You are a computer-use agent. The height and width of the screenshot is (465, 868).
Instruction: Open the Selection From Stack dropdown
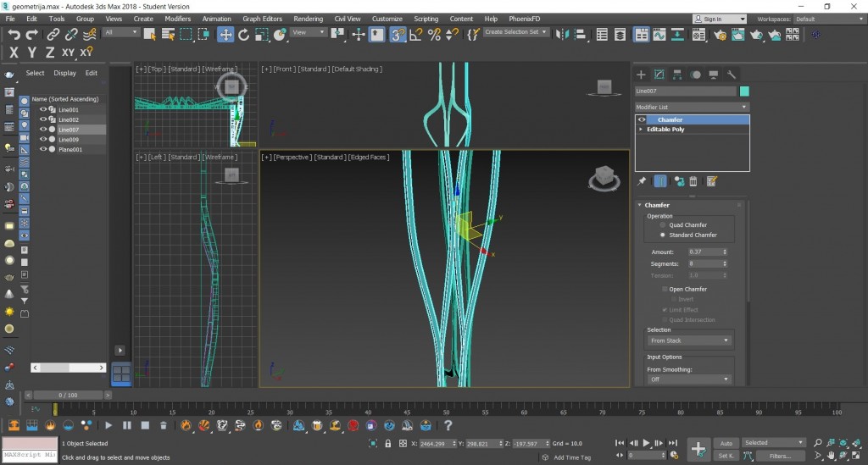(x=689, y=340)
